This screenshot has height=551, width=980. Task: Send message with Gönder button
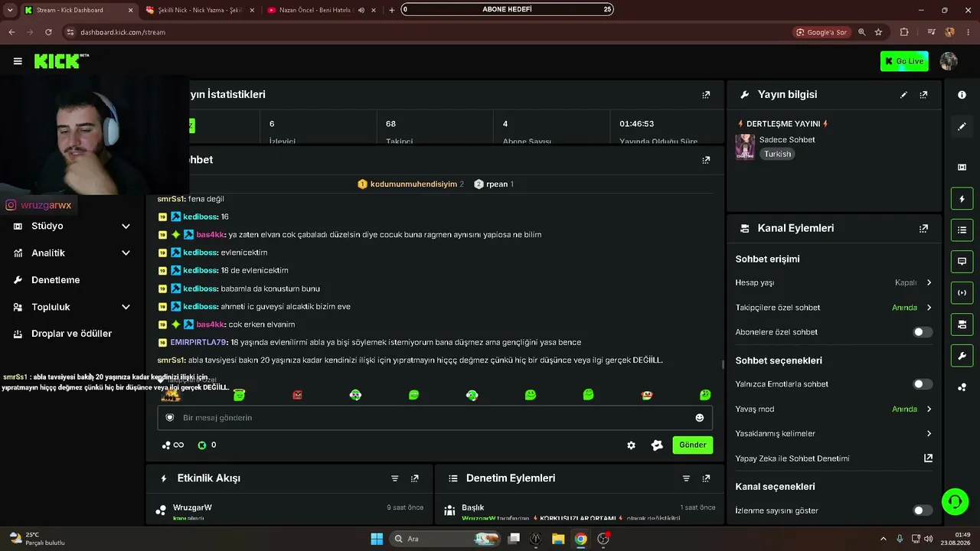click(693, 445)
